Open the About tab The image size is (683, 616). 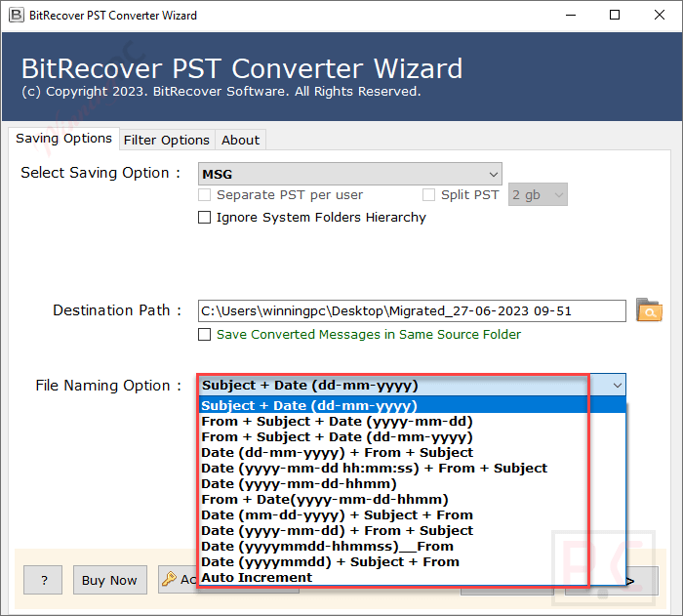240,140
